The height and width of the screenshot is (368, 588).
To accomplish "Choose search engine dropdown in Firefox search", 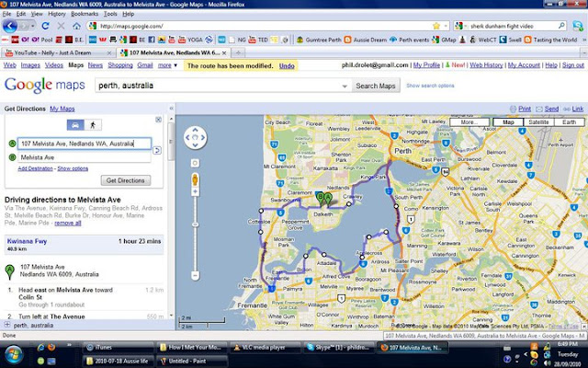I will 461,26.
